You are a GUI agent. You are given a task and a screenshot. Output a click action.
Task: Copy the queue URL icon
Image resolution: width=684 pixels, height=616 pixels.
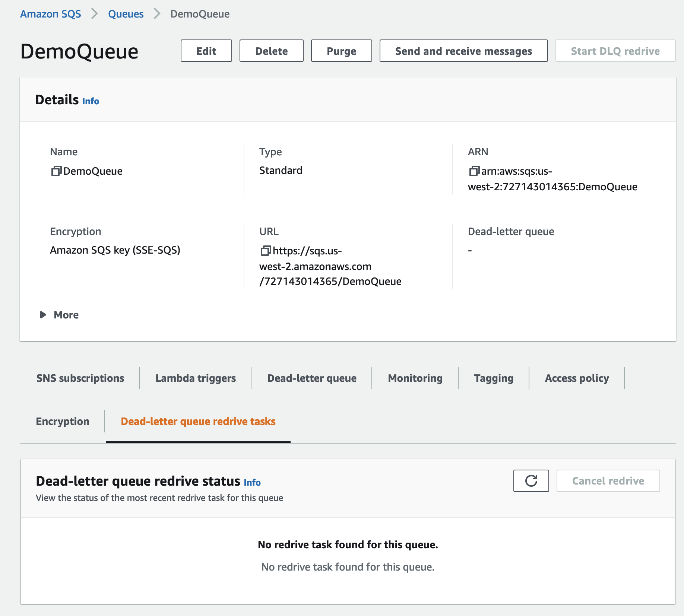click(x=266, y=251)
